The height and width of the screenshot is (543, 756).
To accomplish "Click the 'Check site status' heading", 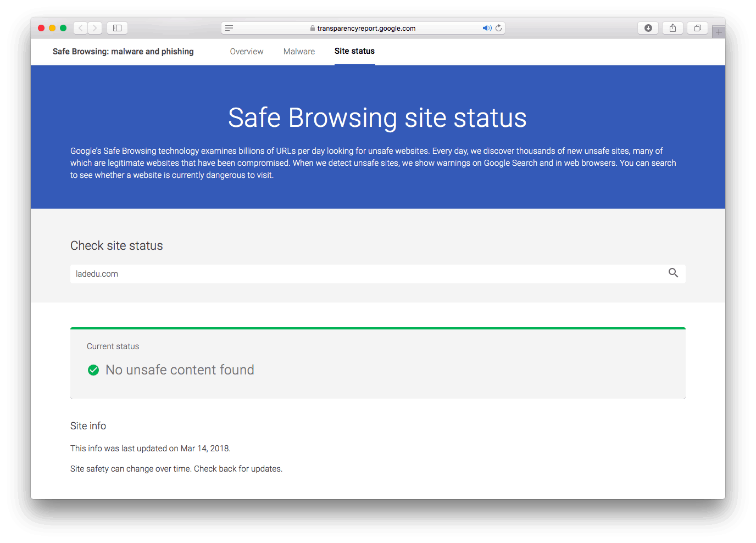I will pyautogui.click(x=116, y=245).
